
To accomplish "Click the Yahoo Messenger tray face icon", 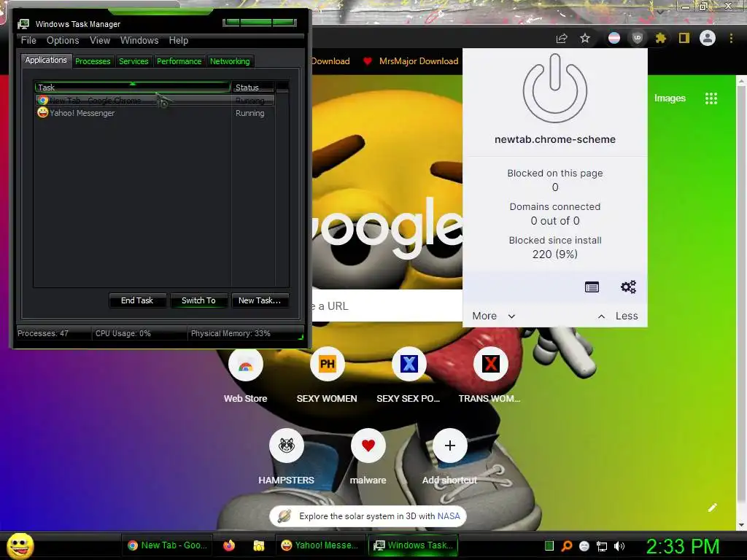I will pos(584,546).
